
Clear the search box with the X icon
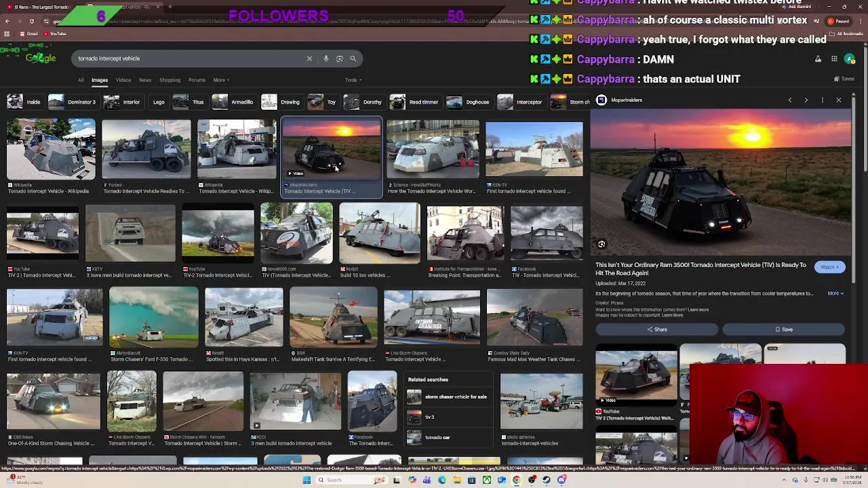[x=309, y=58]
